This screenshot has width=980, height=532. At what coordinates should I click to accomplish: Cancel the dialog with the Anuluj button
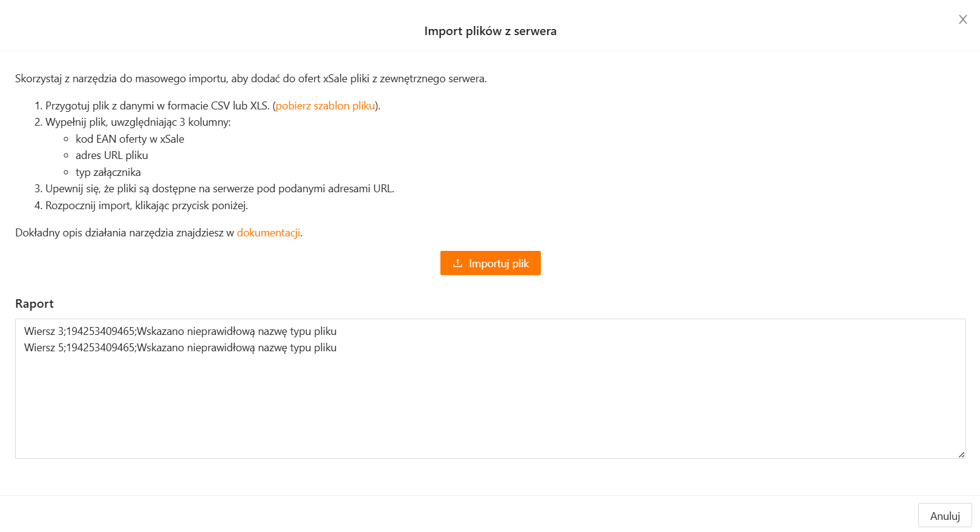944,516
